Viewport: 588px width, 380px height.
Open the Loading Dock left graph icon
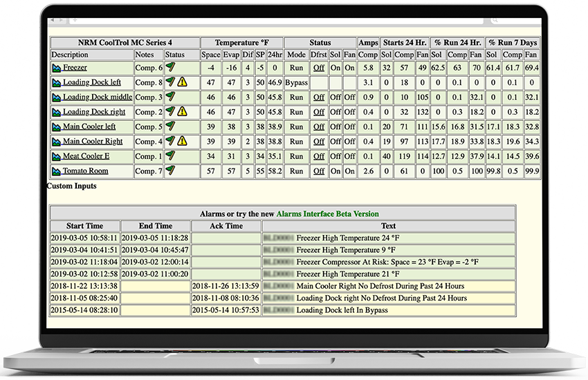(56, 83)
